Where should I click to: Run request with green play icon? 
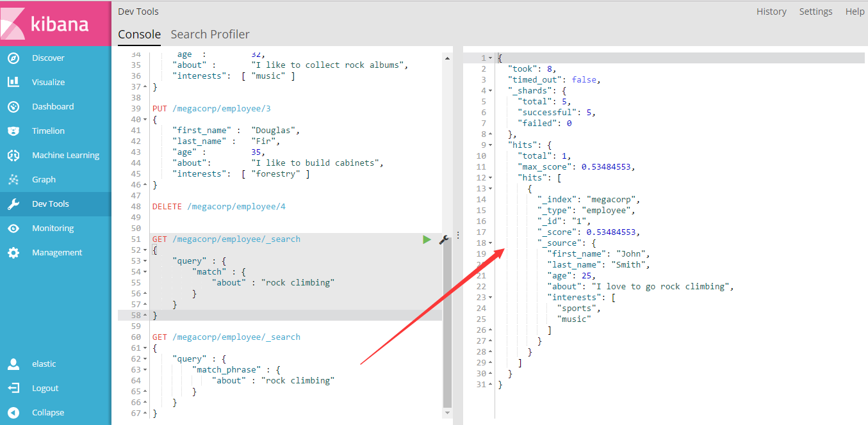pos(427,239)
